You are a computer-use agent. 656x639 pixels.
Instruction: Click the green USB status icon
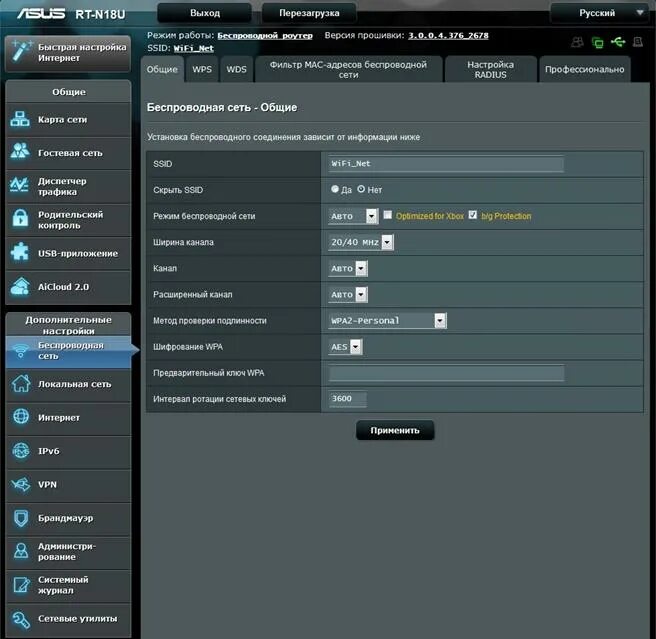(618, 41)
